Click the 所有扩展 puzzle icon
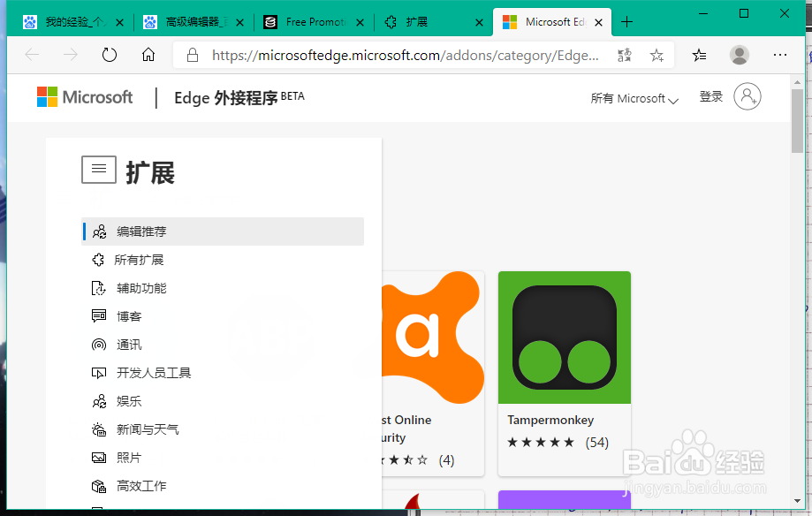 (x=98, y=260)
